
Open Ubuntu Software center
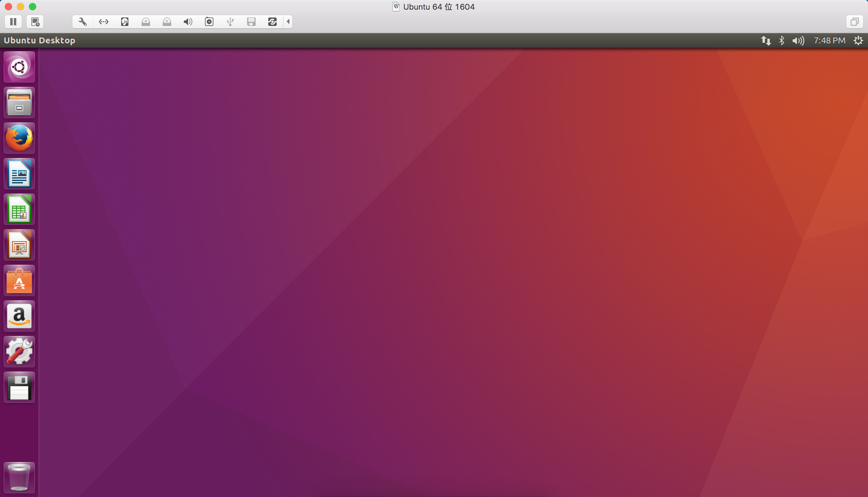[x=19, y=280]
